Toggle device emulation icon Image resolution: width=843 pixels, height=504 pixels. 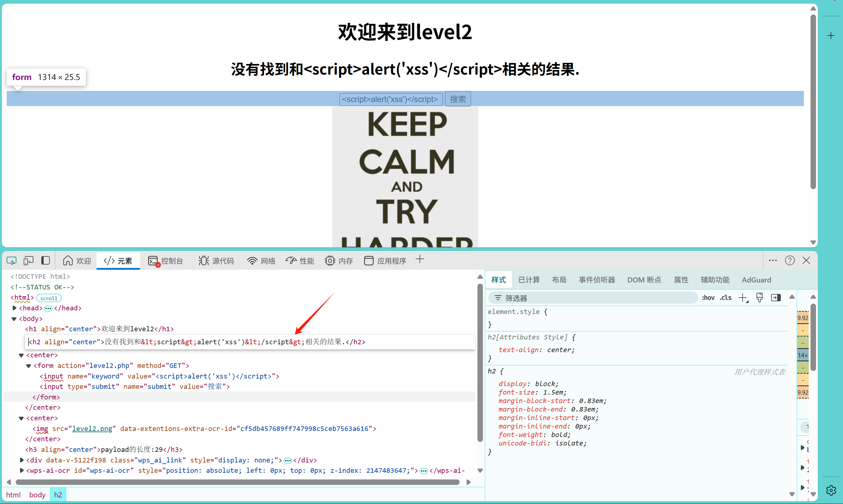point(28,261)
